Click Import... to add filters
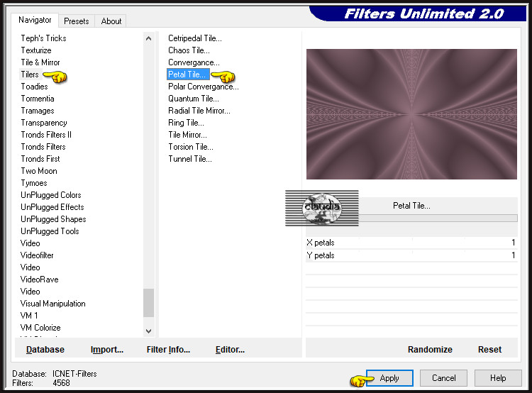This screenshot has width=532, height=393. tap(107, 350)
